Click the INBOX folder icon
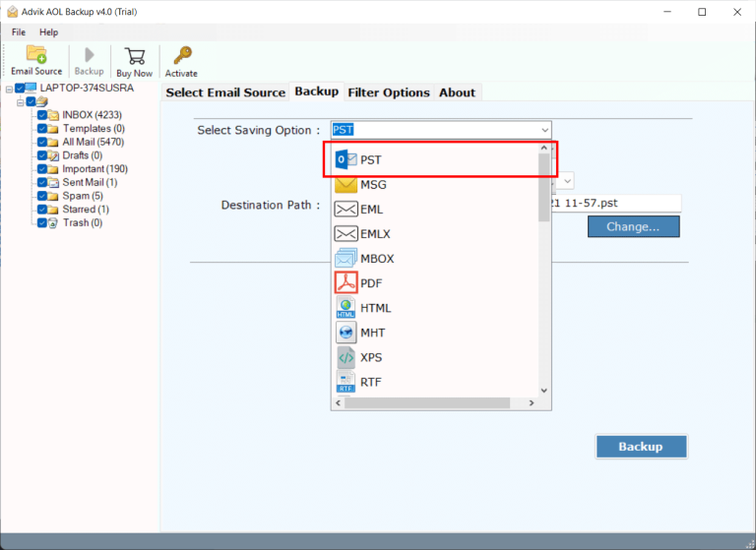This screenshot has height=550, width=756. click(x=53, y=115)
